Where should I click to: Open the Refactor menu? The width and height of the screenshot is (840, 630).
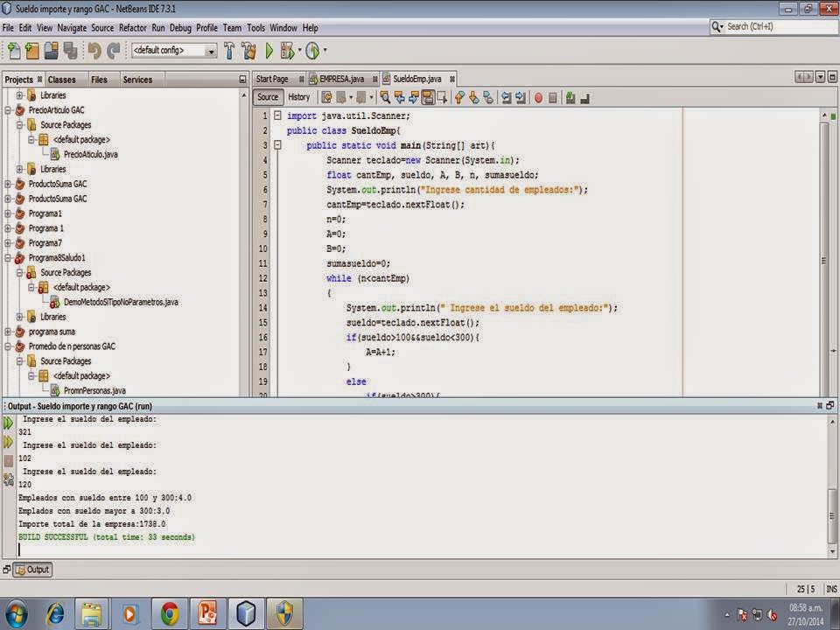pos(133,27)
